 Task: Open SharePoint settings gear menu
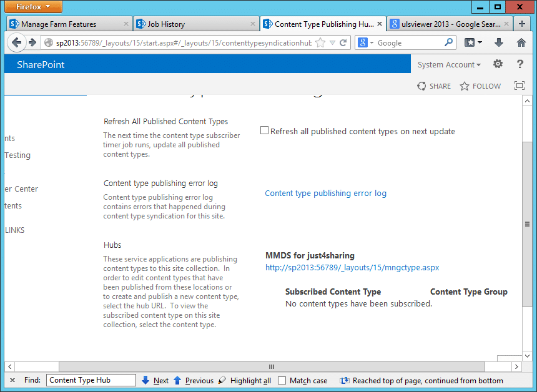[498, 64]
